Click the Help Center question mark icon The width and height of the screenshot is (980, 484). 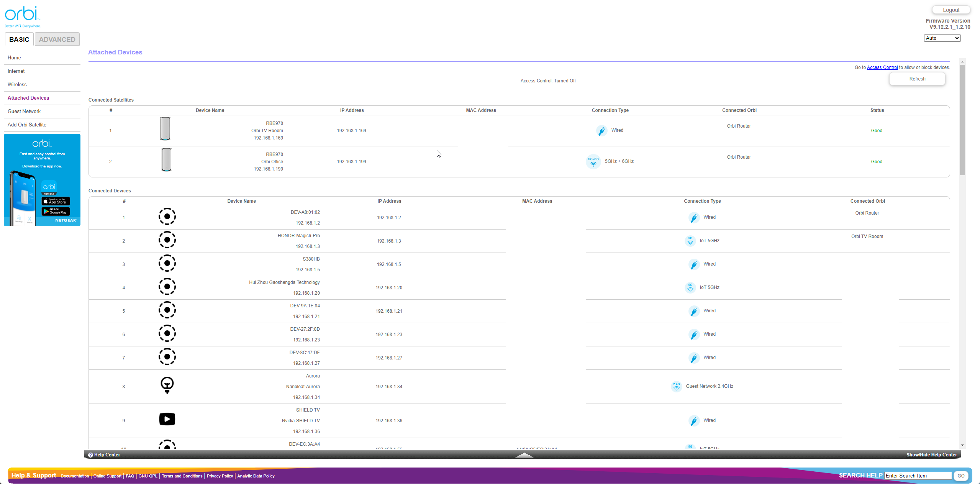pyautogui.click(x=90, y=455)
